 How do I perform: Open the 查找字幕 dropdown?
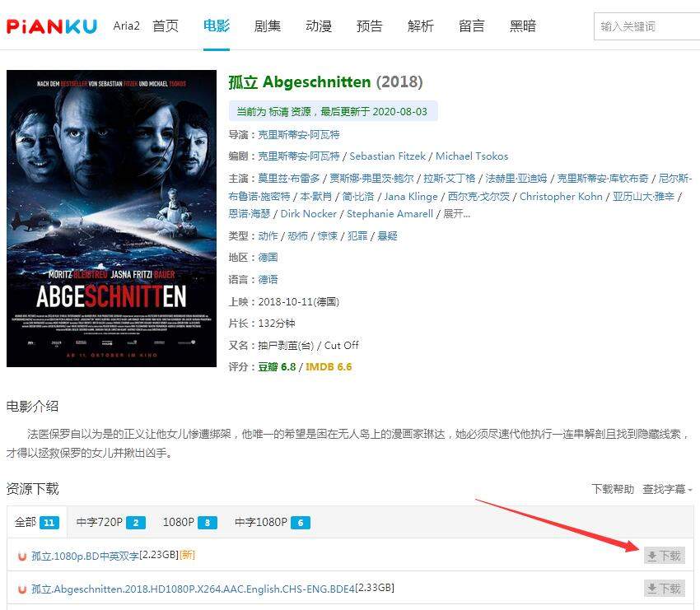tap(667, 489)
